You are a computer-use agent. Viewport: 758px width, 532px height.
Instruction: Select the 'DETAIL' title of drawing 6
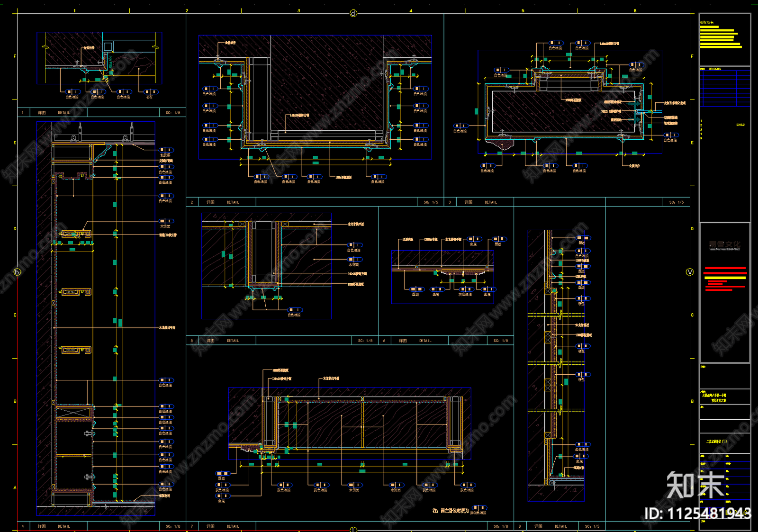[425, 341]
